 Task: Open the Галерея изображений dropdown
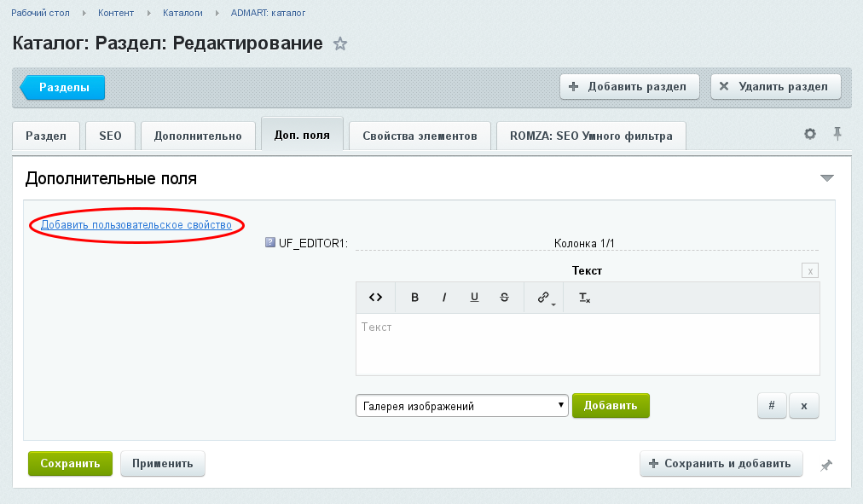(x=461, y=406)
